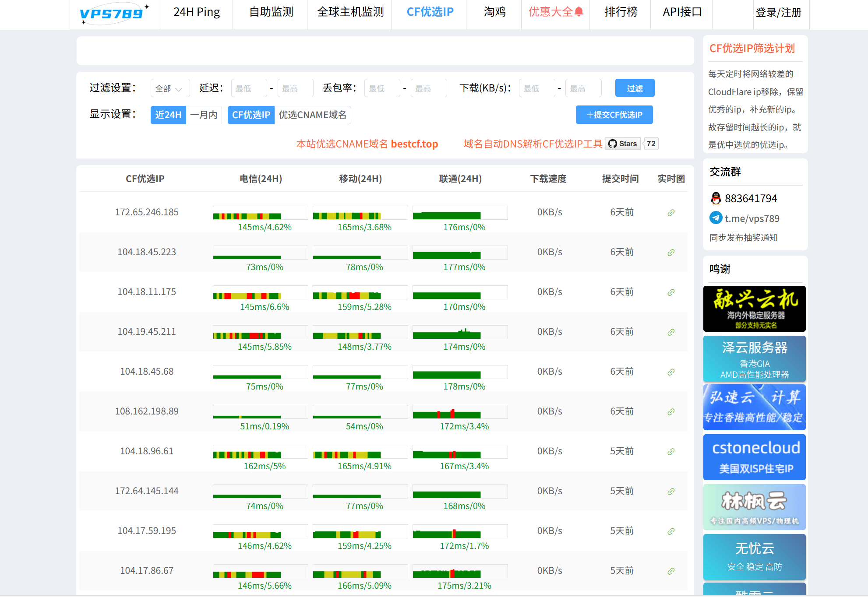Select the 优选CNAME域名 display mode
The height and width of the screenshot is (597, 868).
(x=313, y=115)
